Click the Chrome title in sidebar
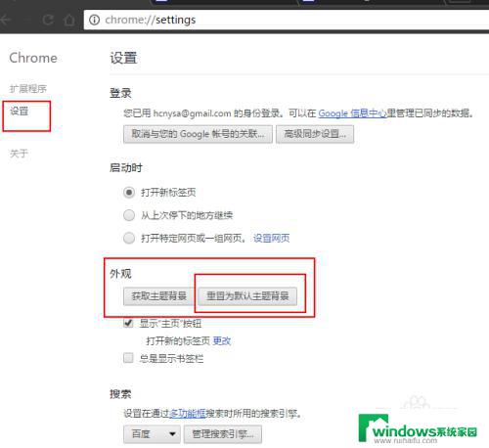 (33, 58)
